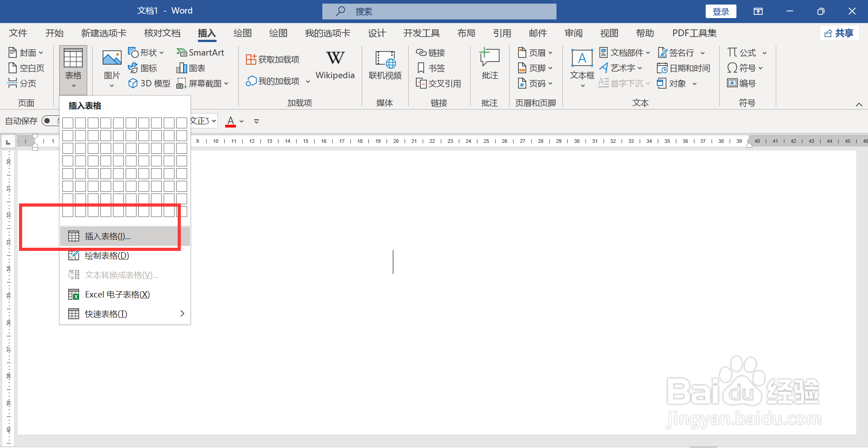This screenshot has width=868, height=448.
Task: Switch to the View (视图) tab
Action: click(x=609, y=33)
